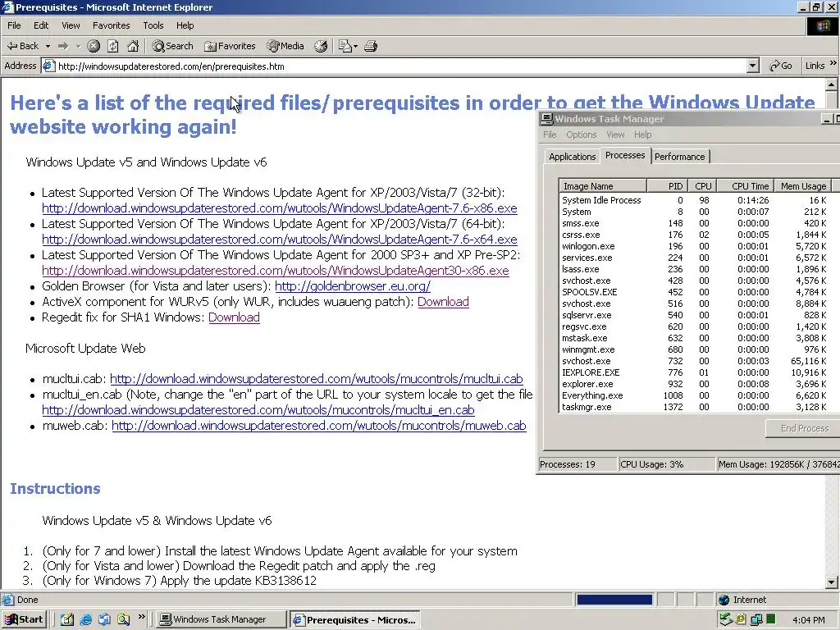Click End Process button in Task Manager
The height and width of the screenshot is (630, 840).
coord(805,428)
